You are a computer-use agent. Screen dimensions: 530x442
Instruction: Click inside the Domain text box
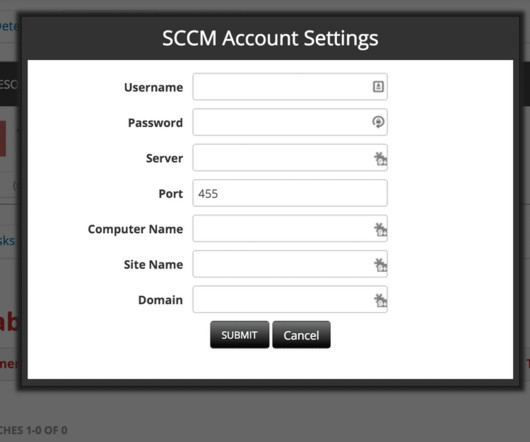[290, 300]
